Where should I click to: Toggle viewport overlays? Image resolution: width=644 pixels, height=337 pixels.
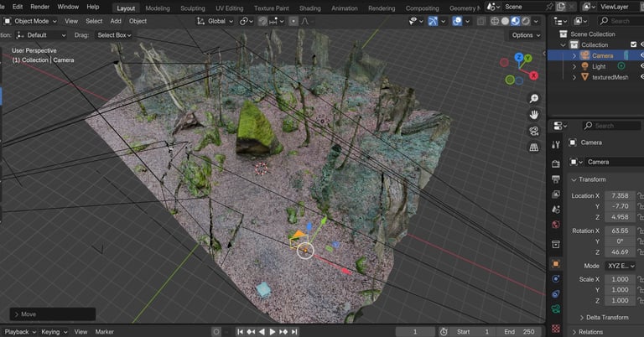(457, 21)
